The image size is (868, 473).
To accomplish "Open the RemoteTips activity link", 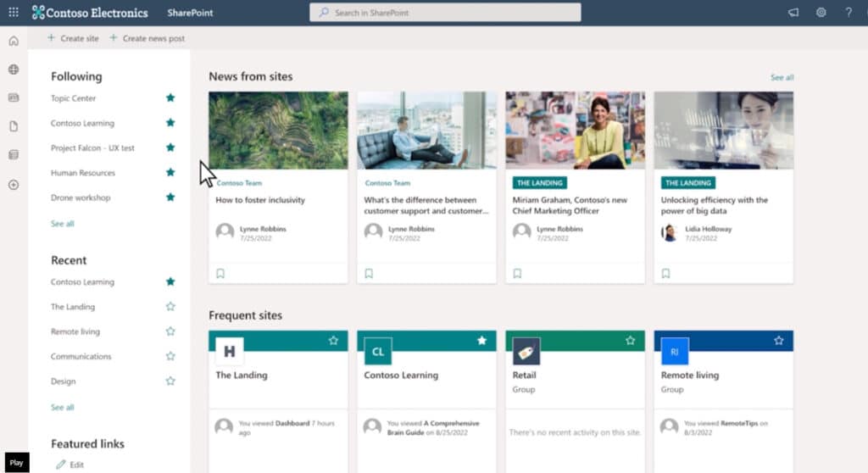I will tap(739, 423).
